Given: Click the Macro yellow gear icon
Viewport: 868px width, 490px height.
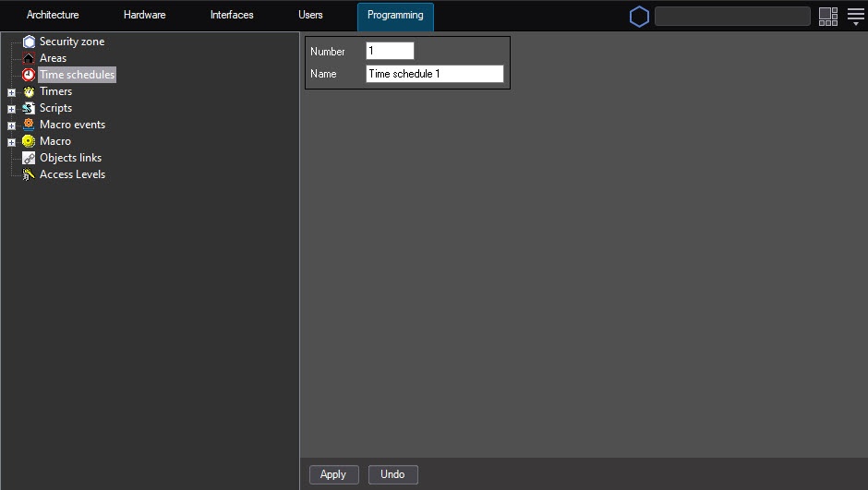Looking at the screenshot, I should click(x=29, y=141).
